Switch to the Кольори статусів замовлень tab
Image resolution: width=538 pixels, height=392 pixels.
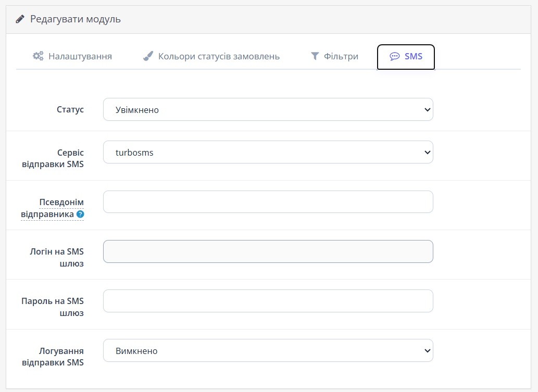click(x=211, y=56)
